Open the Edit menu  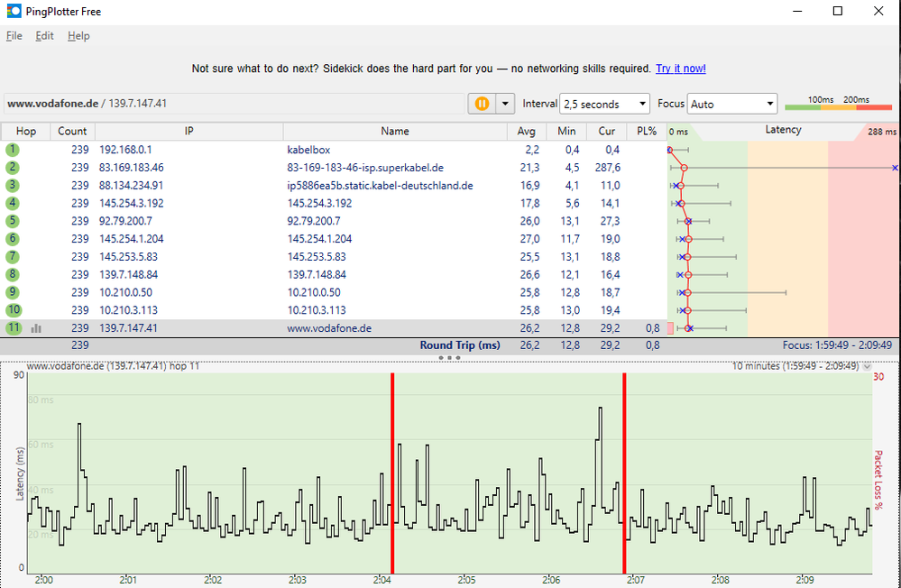[44, 36]
